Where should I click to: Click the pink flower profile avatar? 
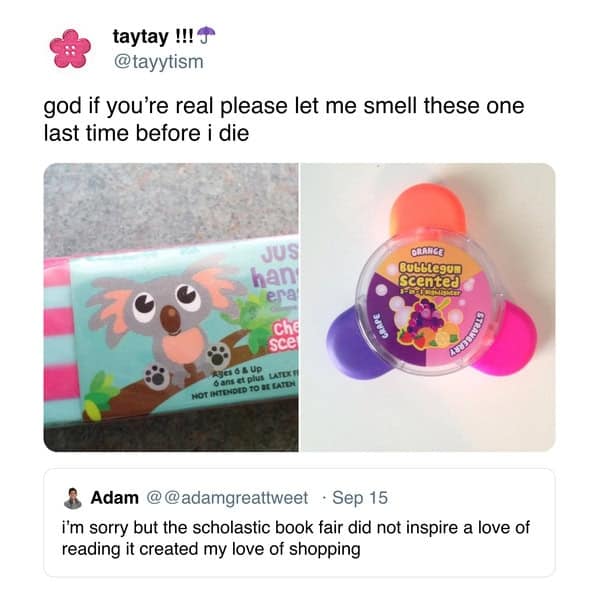tap(70, 50)
